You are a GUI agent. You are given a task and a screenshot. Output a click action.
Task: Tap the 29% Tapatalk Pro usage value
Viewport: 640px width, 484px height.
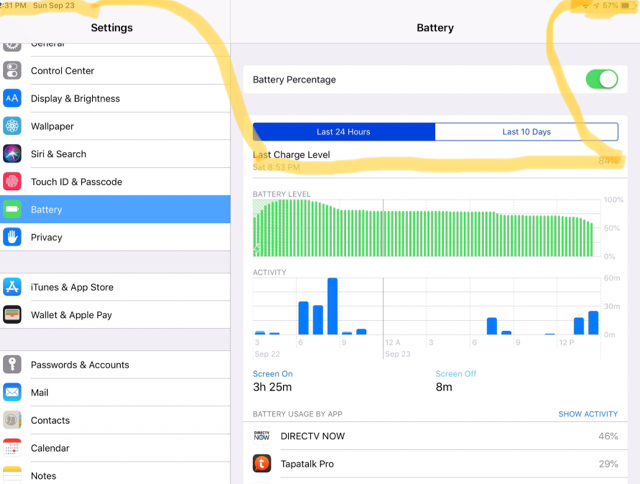click(x=608, y=464)
